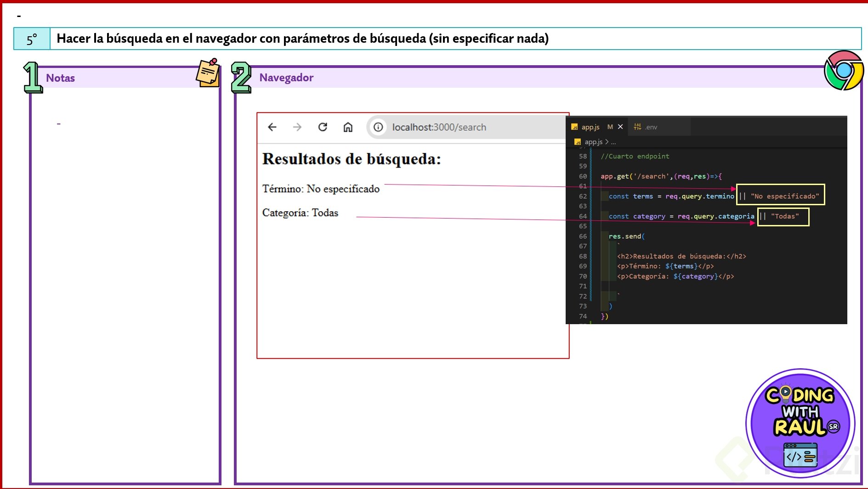Click the 'Notas' panel title
The height and width of the screenshot is (489, 868).
pos(60,78)
